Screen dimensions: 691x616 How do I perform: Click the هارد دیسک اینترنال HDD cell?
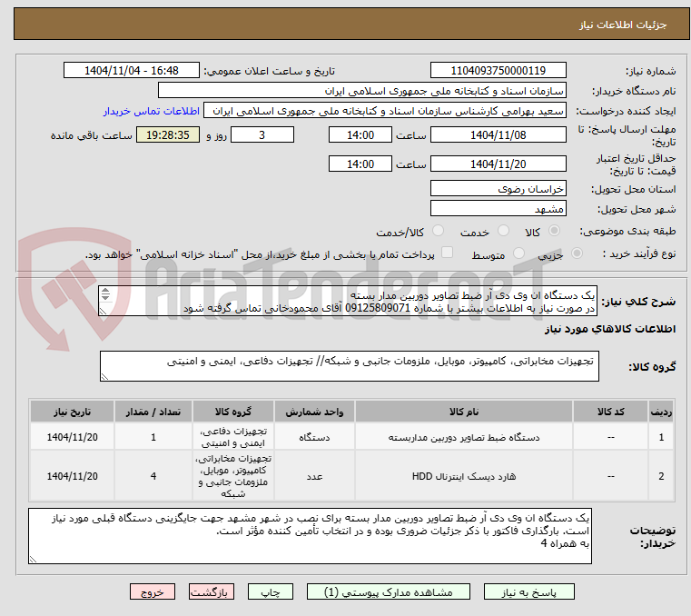coord(464,476)
